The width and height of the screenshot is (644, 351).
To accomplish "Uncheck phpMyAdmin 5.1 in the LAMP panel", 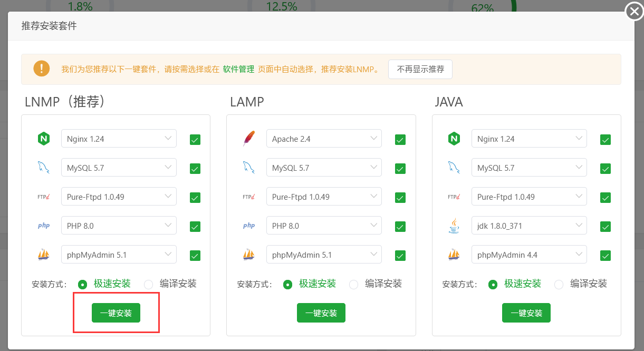I will (x=400, y=256).
